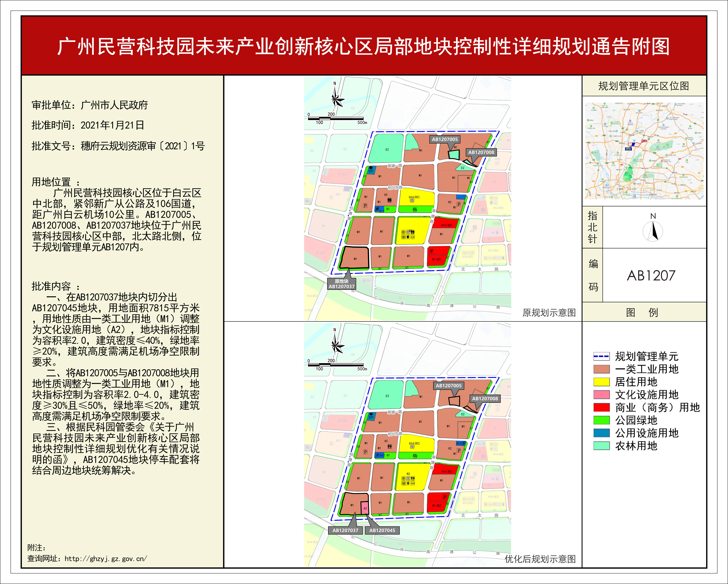Viewport: 728px width, 584px height.
Task: Click the red 商业（商务）用地 legend swatch
Action: coord(601,407)
